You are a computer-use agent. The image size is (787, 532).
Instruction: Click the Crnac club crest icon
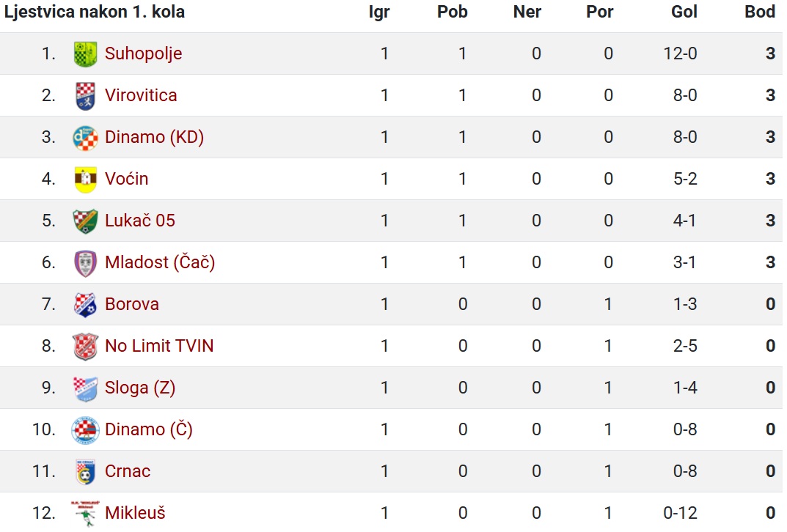(85, 472)
